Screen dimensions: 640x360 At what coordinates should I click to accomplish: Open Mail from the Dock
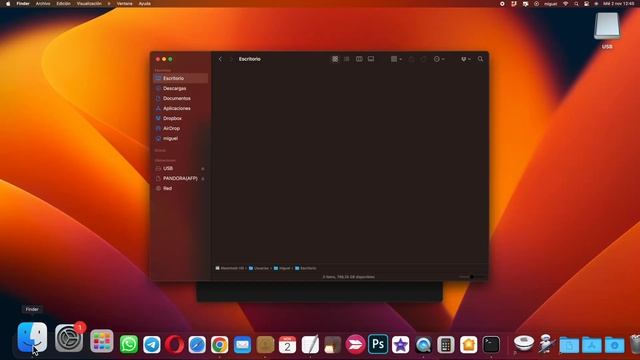[242, 344]
